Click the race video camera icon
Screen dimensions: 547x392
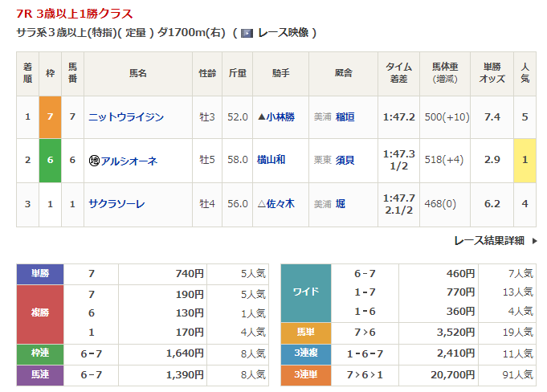coord(247,33)
